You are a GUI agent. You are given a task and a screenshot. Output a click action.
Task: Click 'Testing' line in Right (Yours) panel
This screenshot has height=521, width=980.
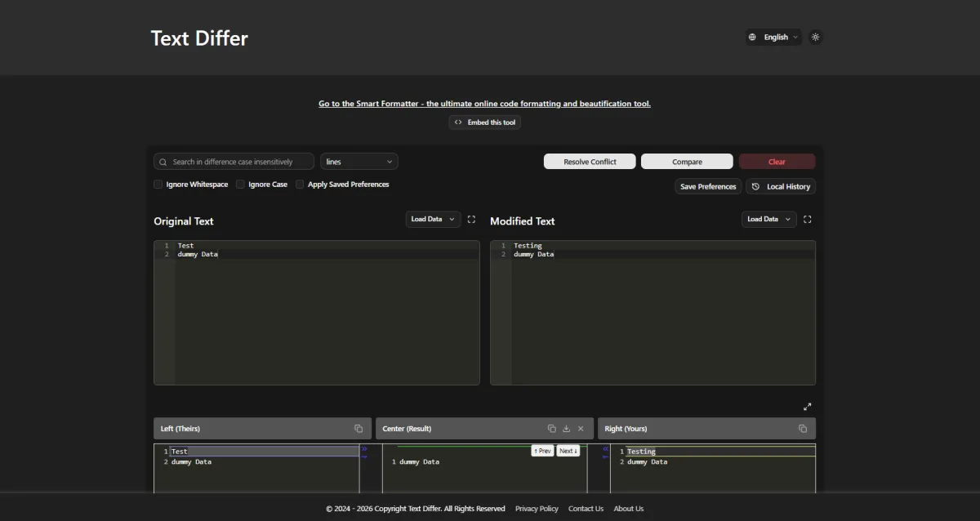[641, 452]
